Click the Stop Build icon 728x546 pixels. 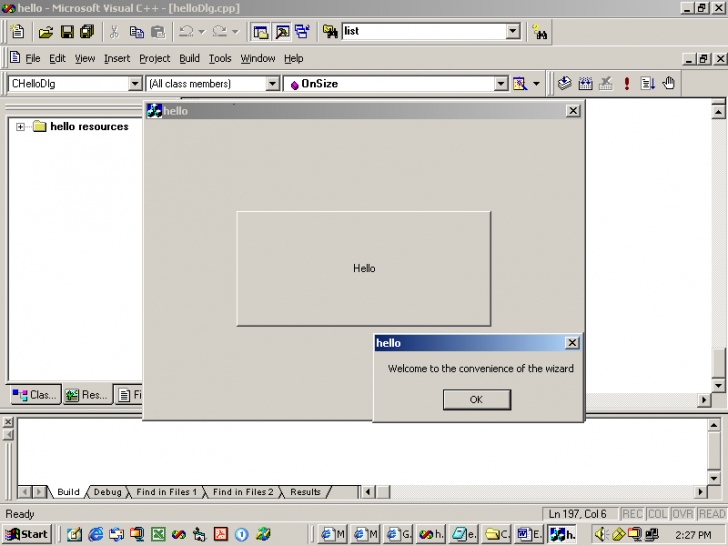coord(605,84)
